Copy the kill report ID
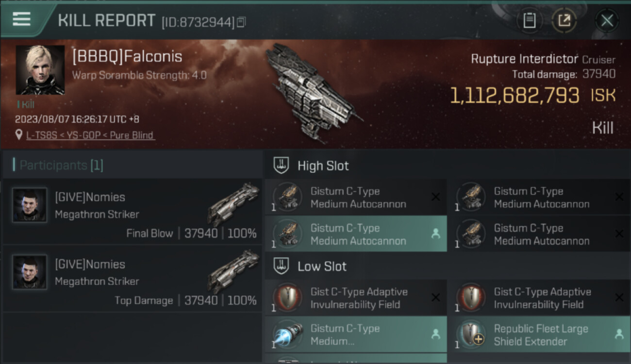This screenshot has height=364, width=631. coord(241,22)
